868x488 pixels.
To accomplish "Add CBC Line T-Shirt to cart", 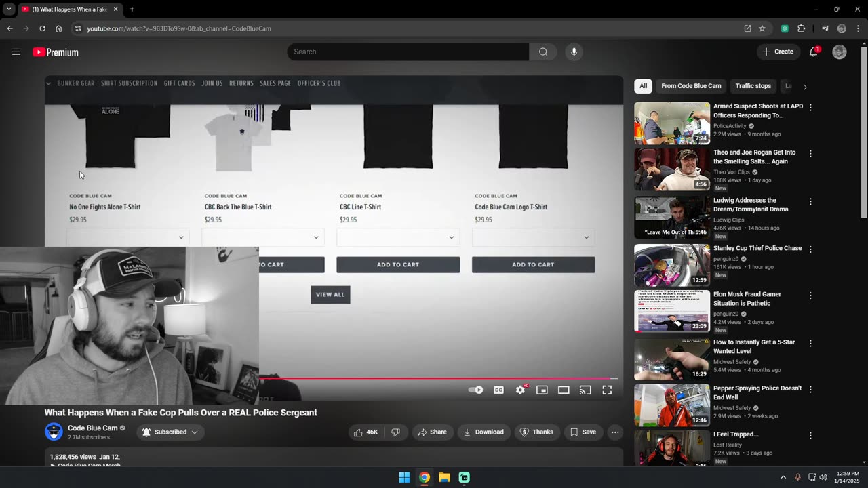I will (x=398, y=264).
